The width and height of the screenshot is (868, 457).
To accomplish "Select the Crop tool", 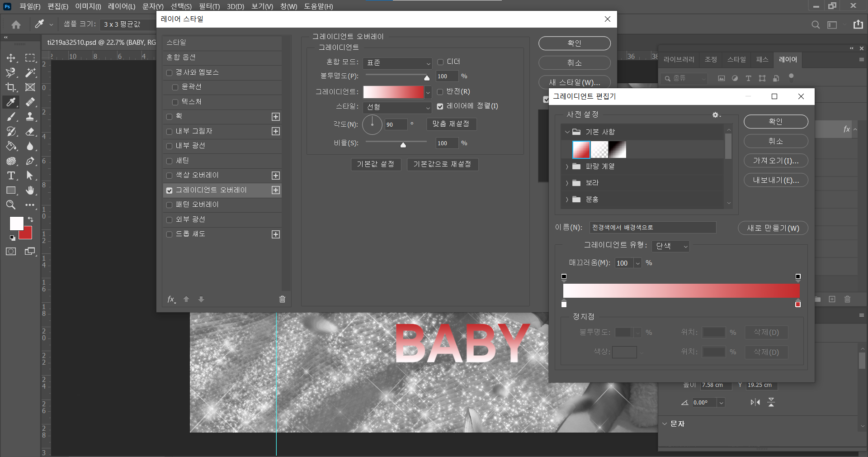I will coord(11,87).
